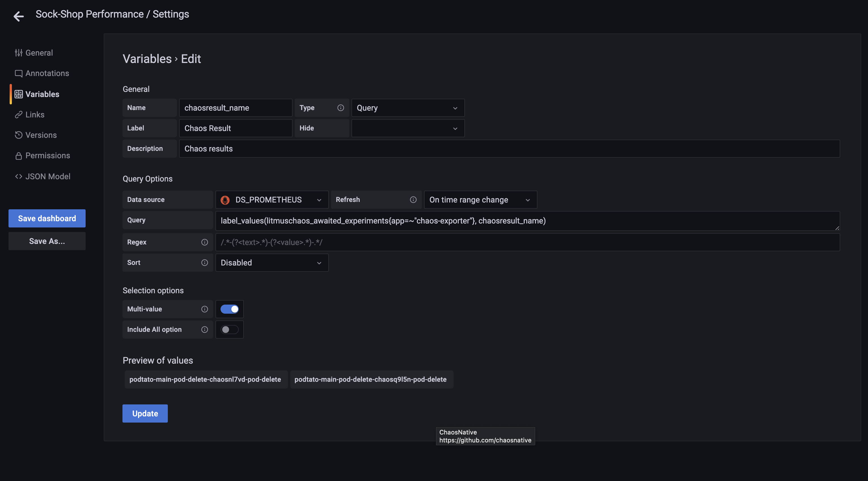The image size is (868, 481).
Task: Click the Refresh info icon
Action: pyautogui.click(x=413, y=200)
